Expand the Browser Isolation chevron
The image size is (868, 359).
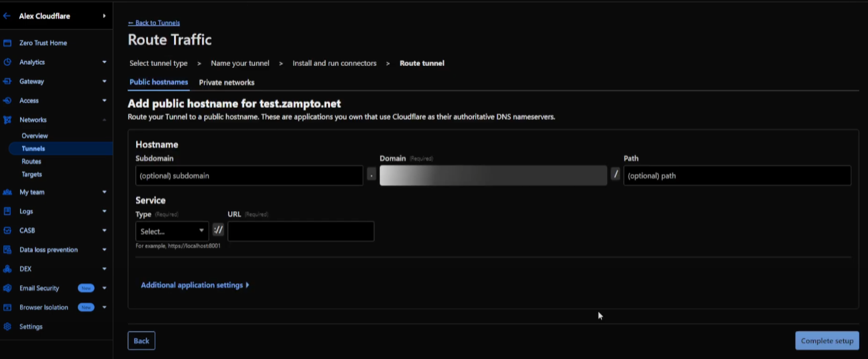(104, 308)
